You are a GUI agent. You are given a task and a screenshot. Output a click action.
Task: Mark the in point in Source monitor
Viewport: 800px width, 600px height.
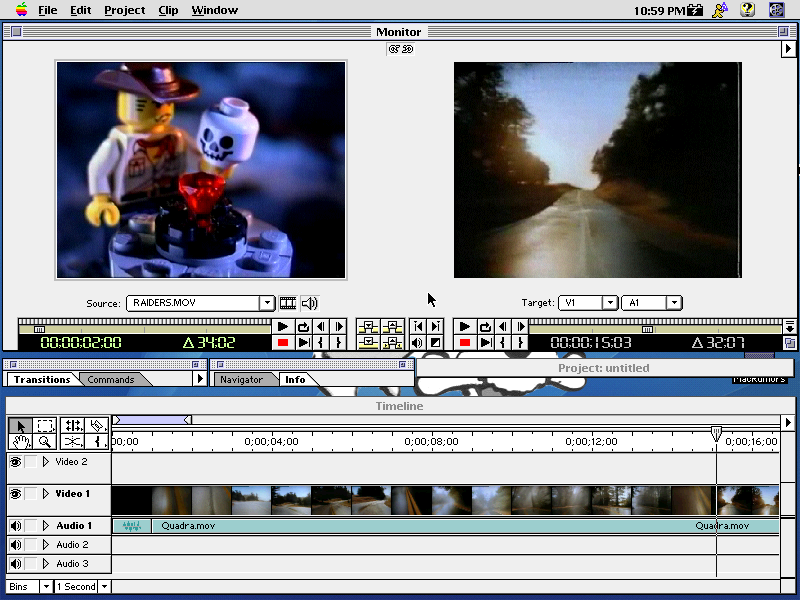tap(321, 342)
